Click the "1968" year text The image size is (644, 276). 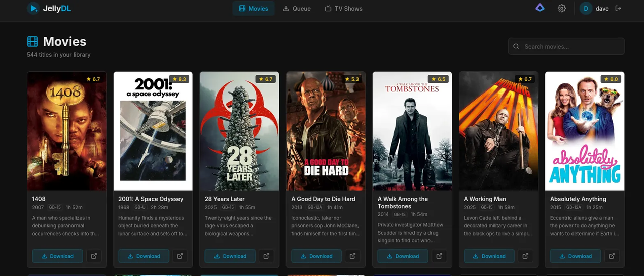pyautogui.click(x=124, y=207)
